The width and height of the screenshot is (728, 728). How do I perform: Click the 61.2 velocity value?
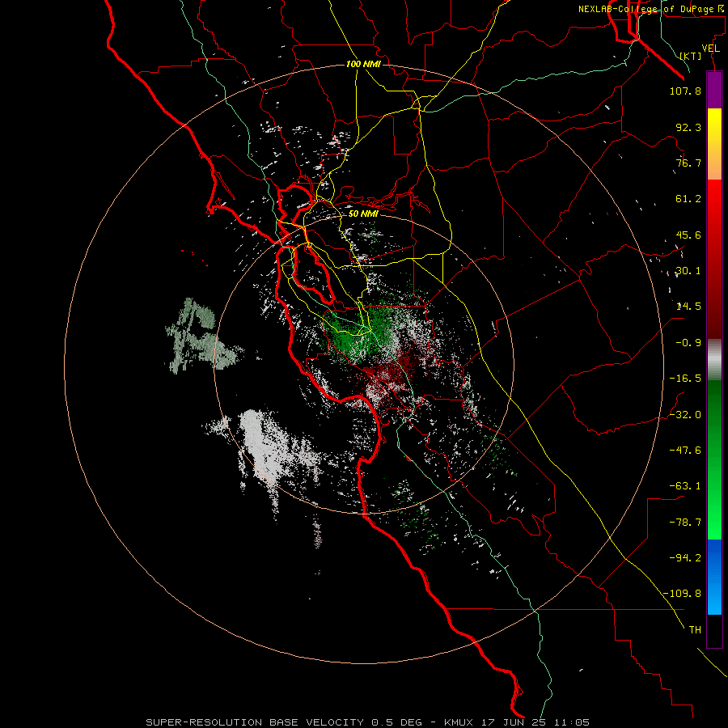click(x=688, y=199)
